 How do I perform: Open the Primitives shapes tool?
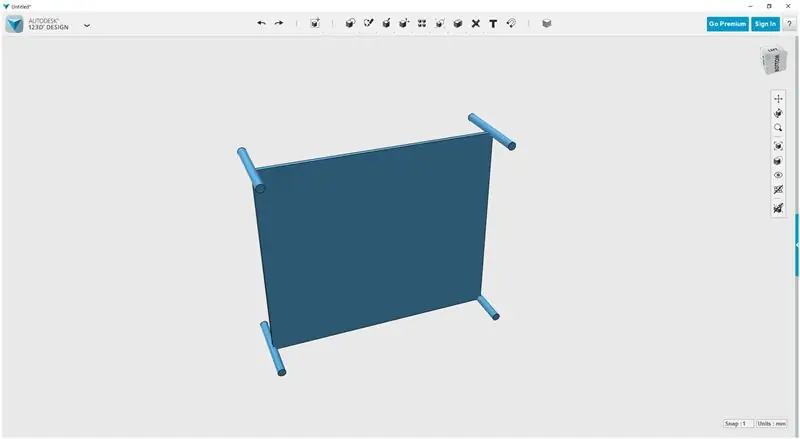click(350, 23)
